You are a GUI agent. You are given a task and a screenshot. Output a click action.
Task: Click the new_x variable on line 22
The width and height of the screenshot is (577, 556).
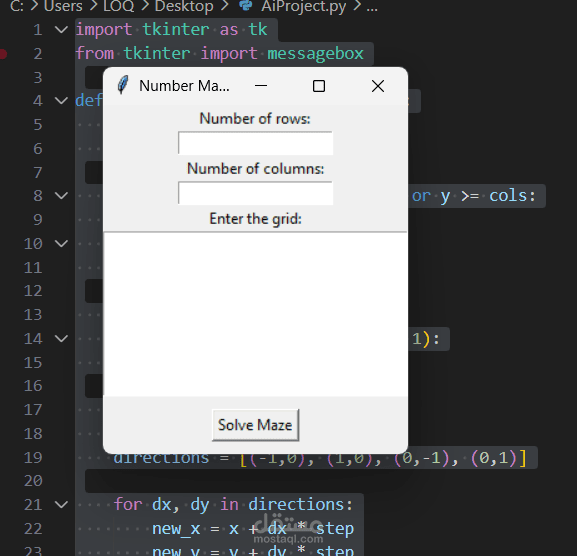tap(176, 529)
